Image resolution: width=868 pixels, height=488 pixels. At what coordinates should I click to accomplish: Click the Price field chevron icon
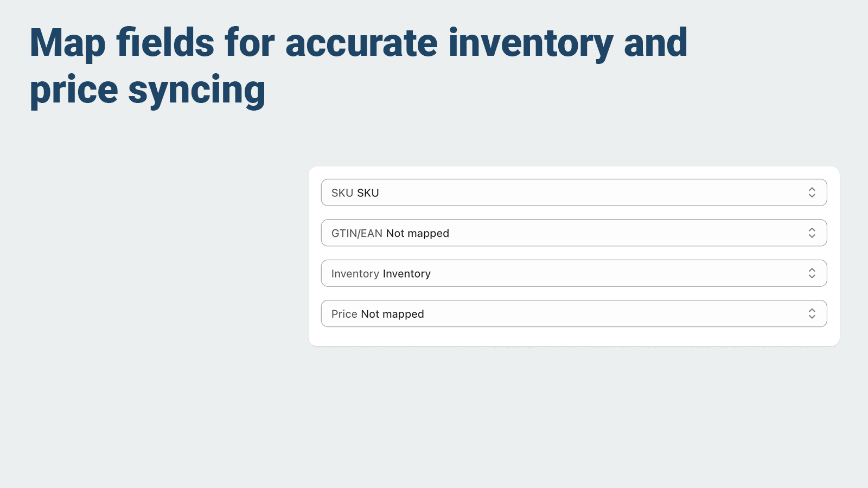[812, 313]
